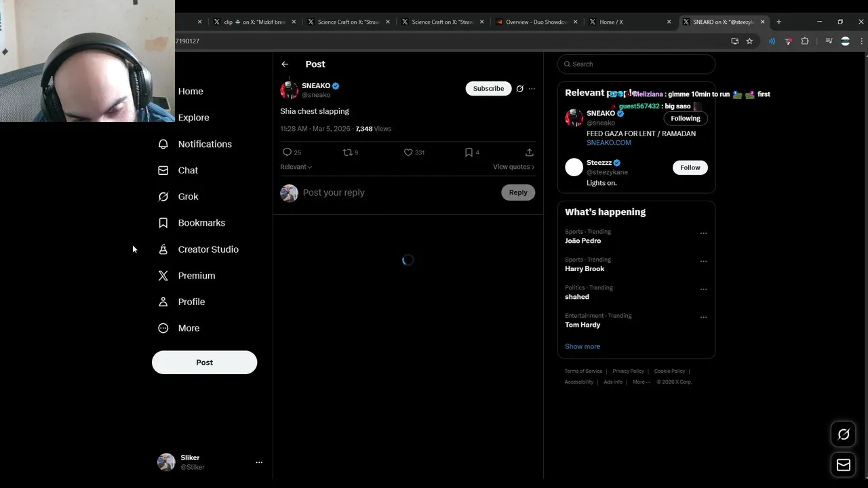The image size is (868, 488).
Task: Open Harry Brook trending topic
Action: click(x=585, y=268)
